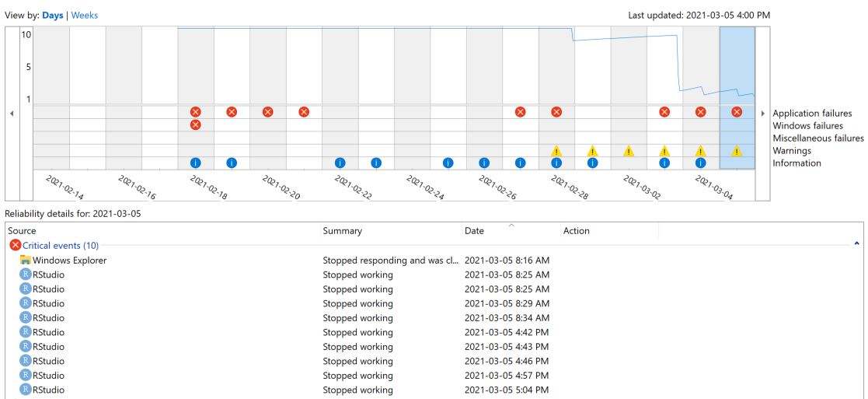Click application failure icon for 2021-02-28
The width and height of the screenshot is (868, 399).
pos(557,112)
